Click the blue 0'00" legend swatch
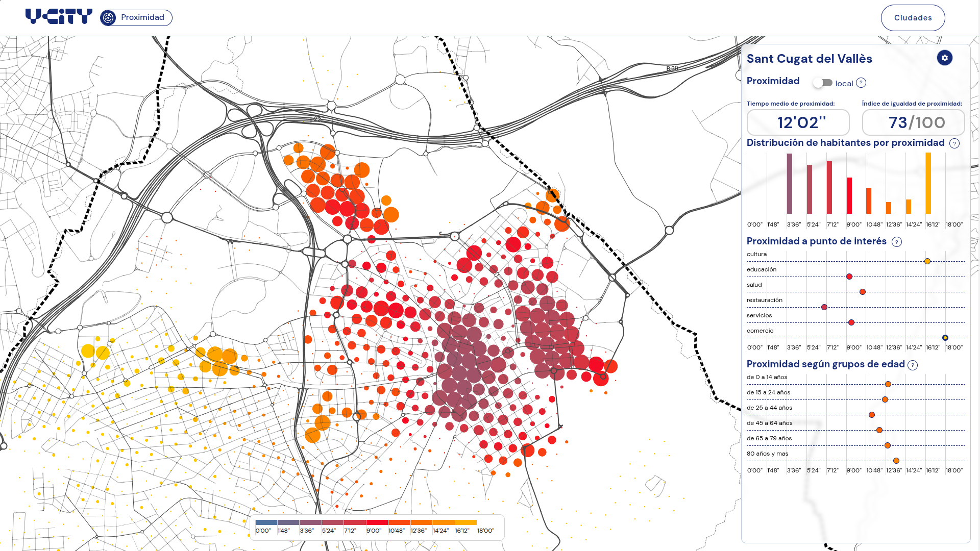The image size is (980, 551). pyautogui.click(x=266, y=522)
